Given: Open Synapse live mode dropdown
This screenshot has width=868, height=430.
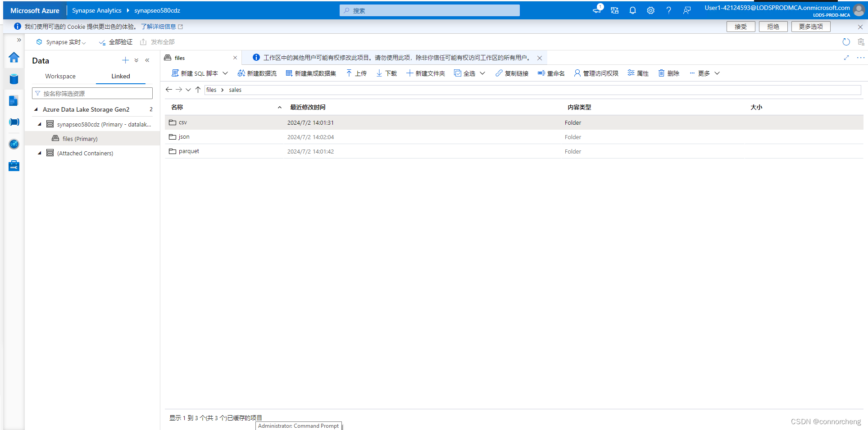Looking at the screenshot, I should tap(61, 42).
